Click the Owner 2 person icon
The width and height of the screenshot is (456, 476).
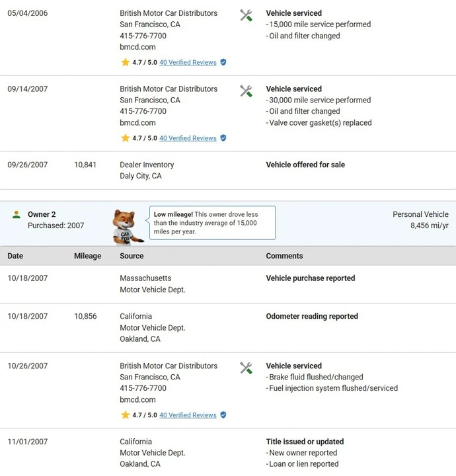click(17, 215)
